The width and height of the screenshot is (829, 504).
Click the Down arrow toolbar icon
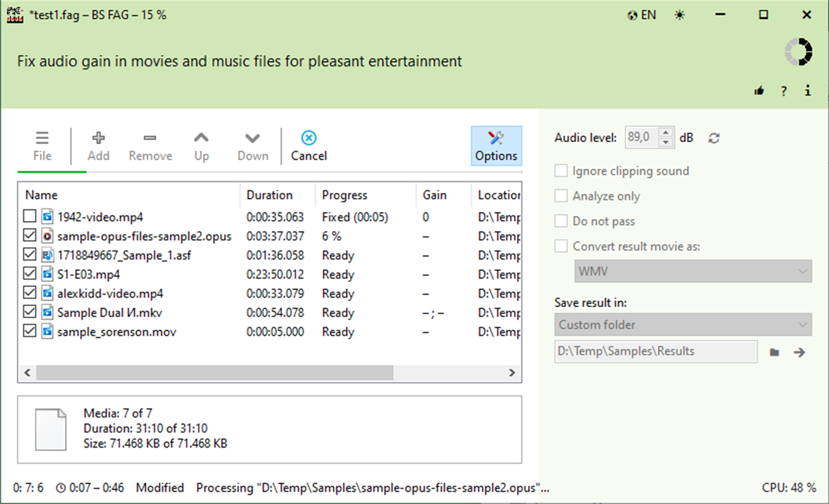(252, 144)
